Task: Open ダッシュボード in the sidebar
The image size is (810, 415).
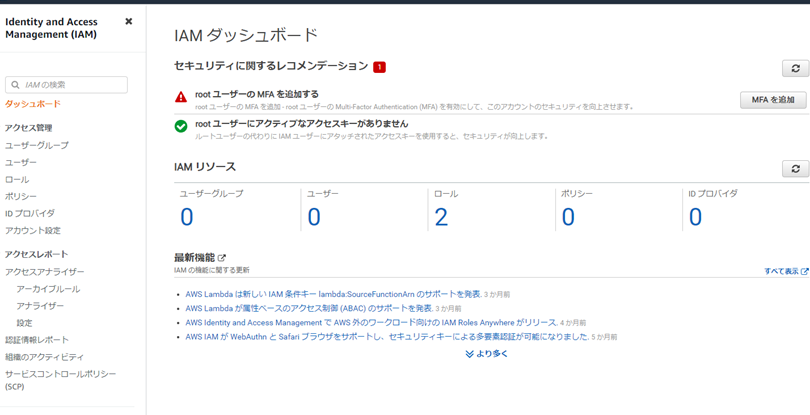Action: (x=33, y=104)
